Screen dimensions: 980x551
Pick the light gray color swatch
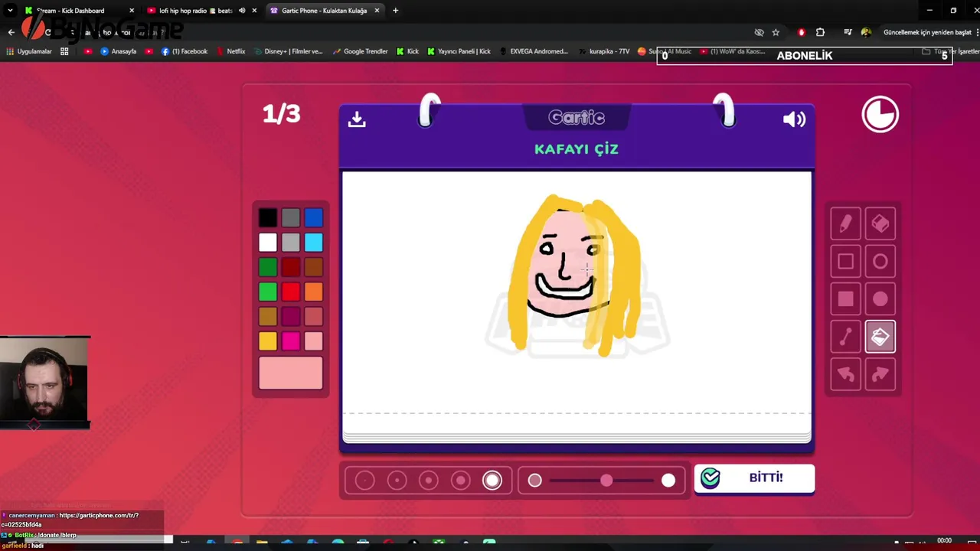[x=290, y=243]
